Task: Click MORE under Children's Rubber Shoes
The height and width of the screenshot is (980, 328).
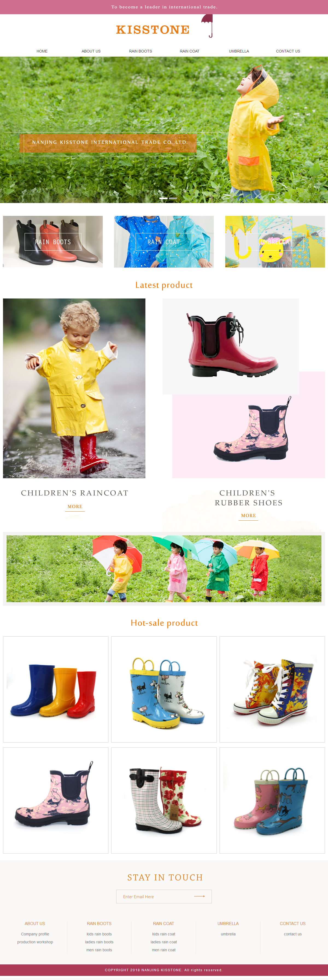Action: pyautogui.click(x=248, y=515)
